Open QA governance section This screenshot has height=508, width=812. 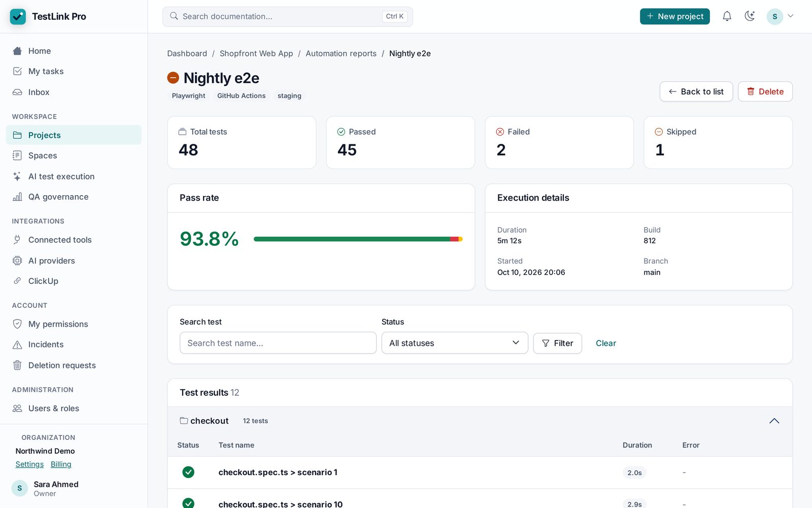tap(74, 197)
